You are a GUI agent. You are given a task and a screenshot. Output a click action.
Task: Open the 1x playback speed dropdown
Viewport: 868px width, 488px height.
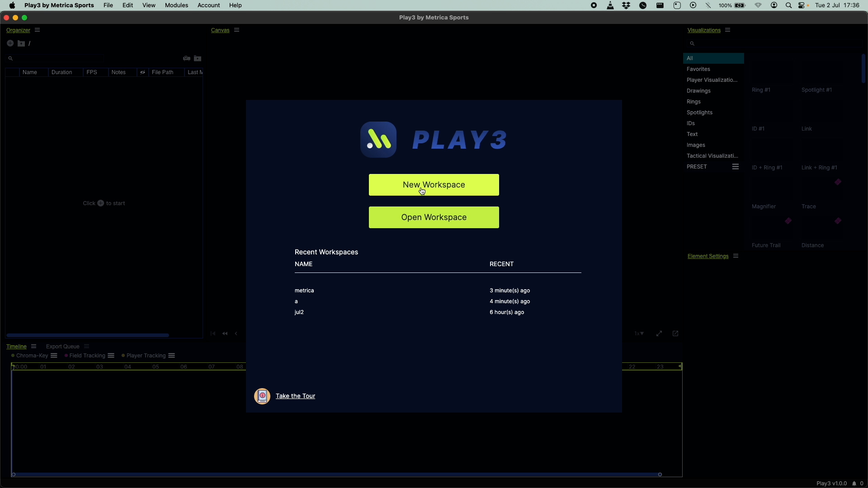pos(639,333)
